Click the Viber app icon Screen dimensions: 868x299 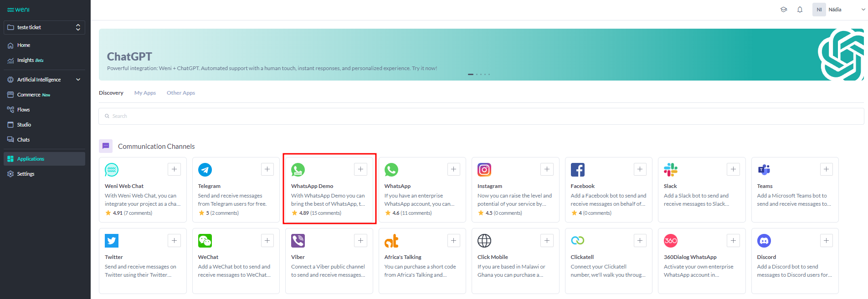[298, 241]
